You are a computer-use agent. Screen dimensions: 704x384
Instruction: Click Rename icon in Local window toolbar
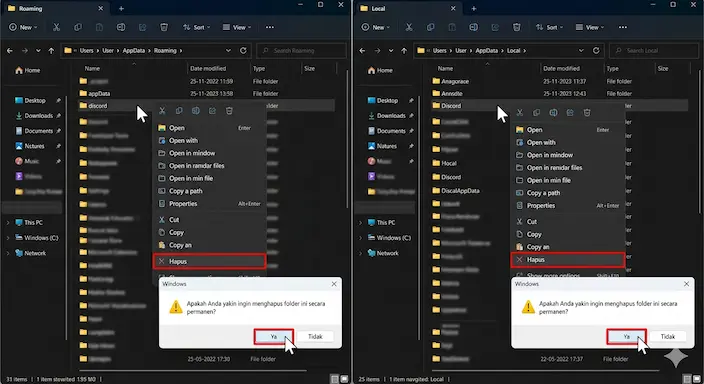tap(473, 27)
